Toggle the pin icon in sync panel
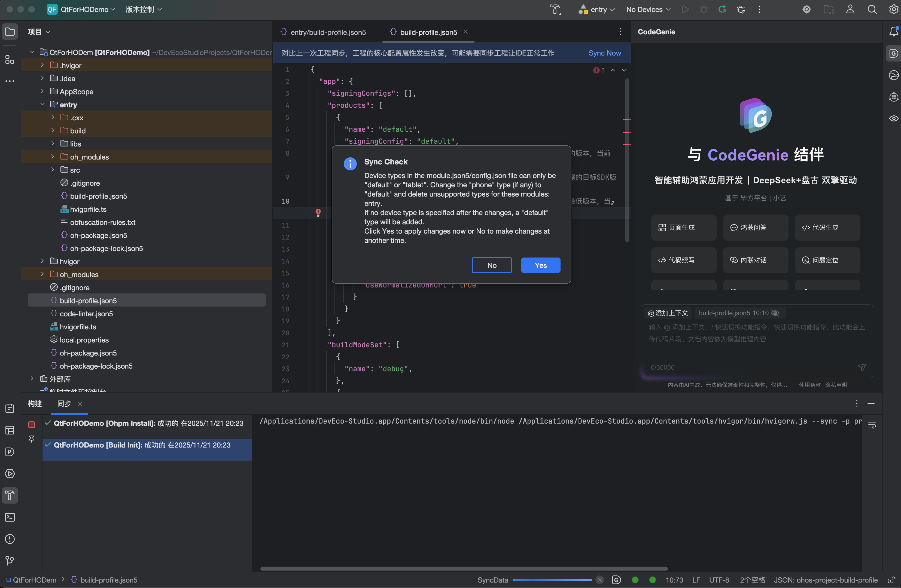This screenshot has height=588, width=901. point(32,439)
